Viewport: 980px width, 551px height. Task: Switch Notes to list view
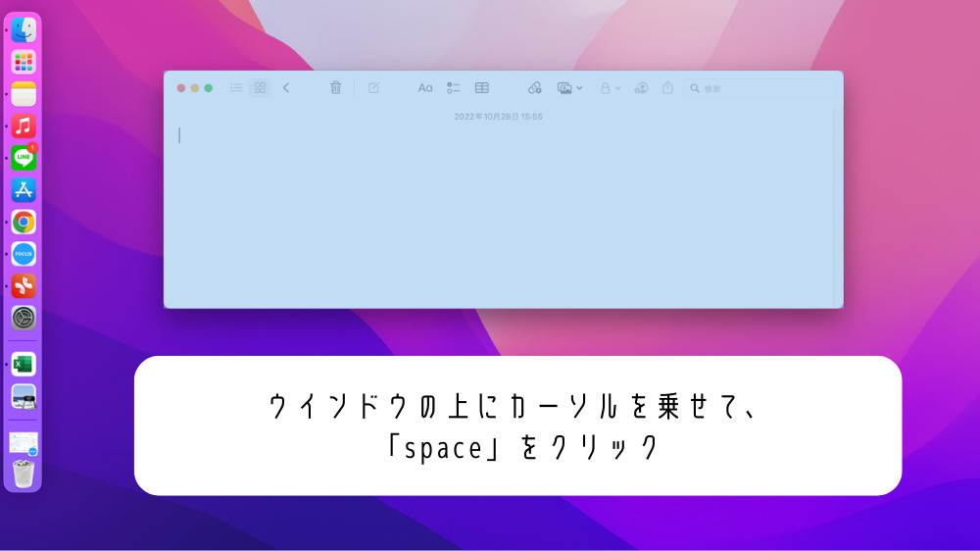tap(235, 88)
